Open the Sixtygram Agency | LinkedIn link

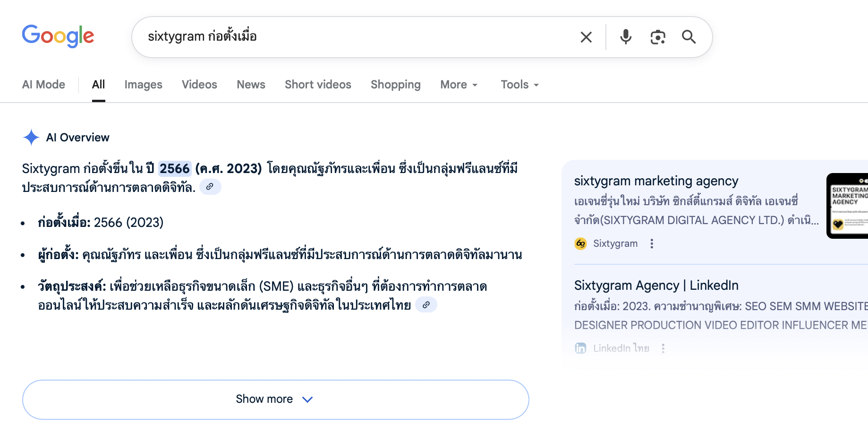(x=656, y=286)
